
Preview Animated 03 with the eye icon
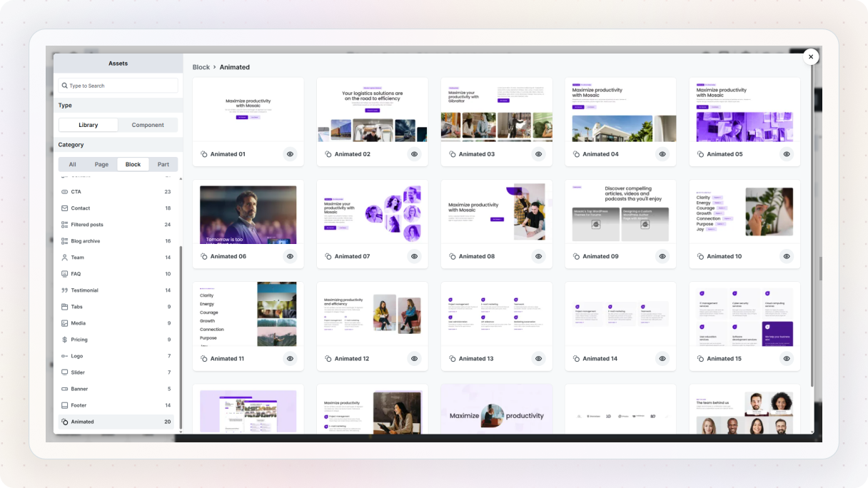pos(538,154)
